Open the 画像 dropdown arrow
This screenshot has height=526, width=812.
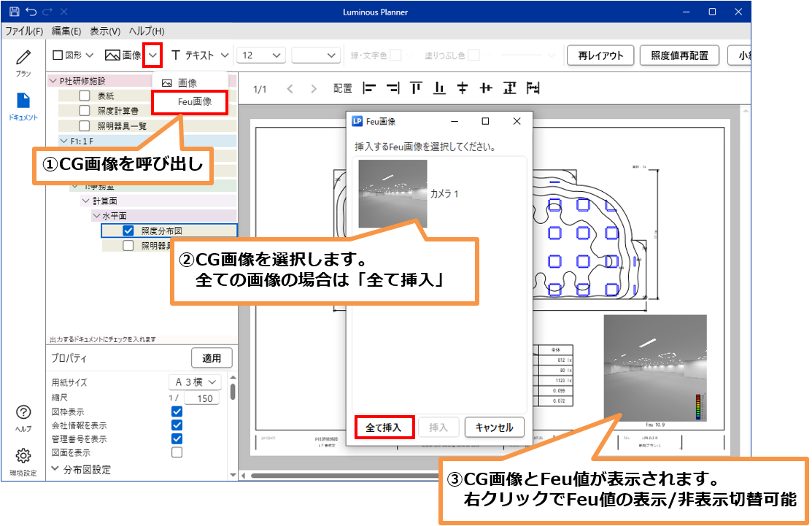(x=152, y=55)
